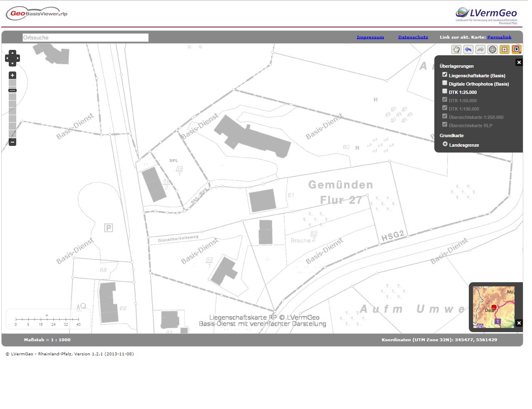Viewport: 532px width, 409px height.
Task: Activate the zoom-in magnifier tool
Action: pyautogui.click(x=517, y=50)
